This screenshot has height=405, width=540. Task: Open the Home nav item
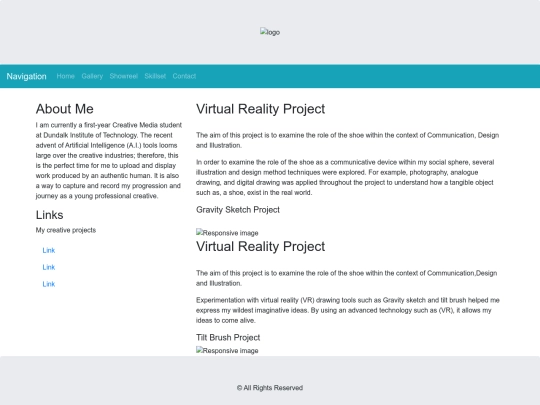coord(65,76)
